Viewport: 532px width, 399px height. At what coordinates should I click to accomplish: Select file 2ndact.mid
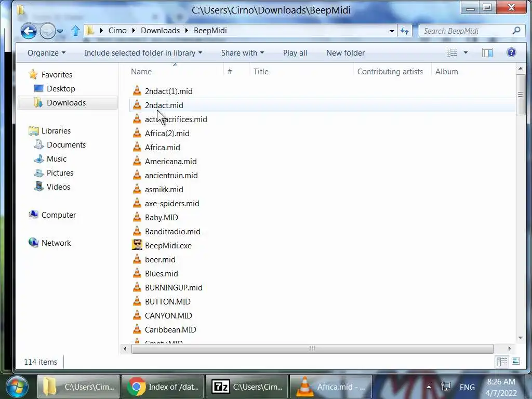(x=164, y=105)
